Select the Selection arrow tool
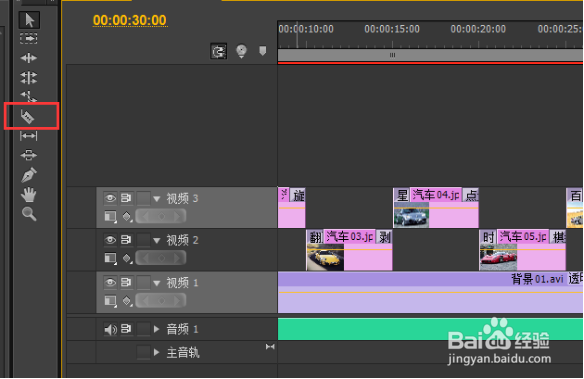Image resolution: width=584 pixels, height=379 pixels. click(x=29, y=20)
